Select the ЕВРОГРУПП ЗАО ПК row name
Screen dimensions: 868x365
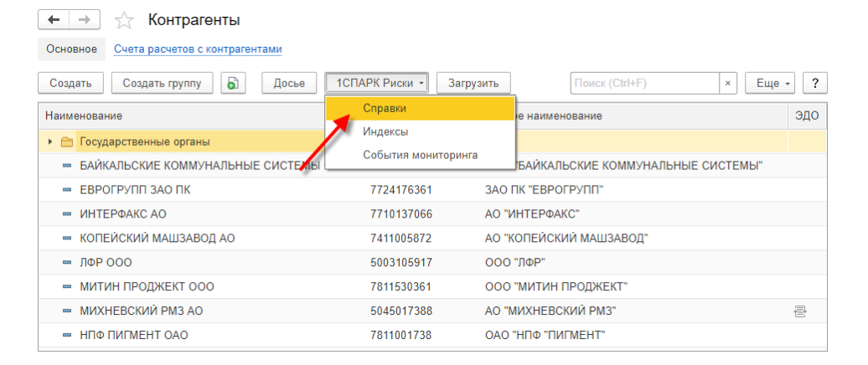[136, 190]
